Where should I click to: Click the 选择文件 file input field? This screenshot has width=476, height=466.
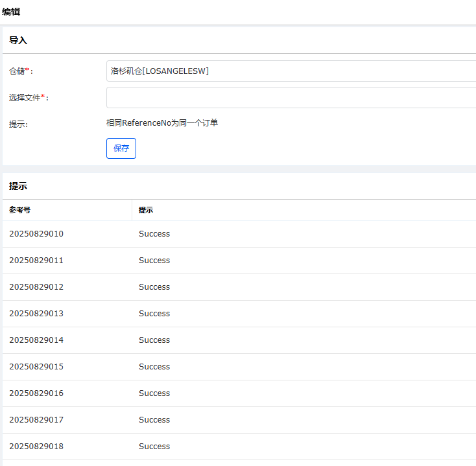[291, 98]
